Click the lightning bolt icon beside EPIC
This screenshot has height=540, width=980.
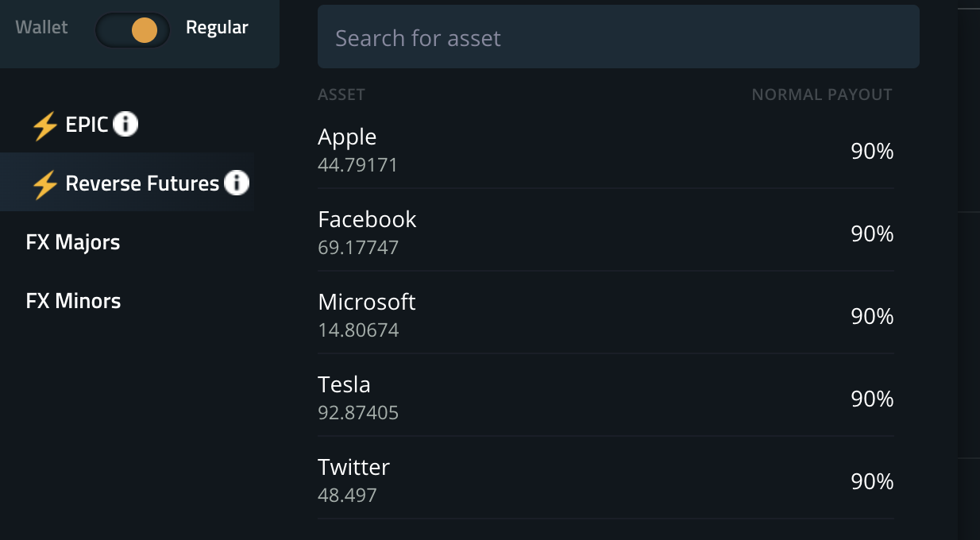(x=45, y=125)
